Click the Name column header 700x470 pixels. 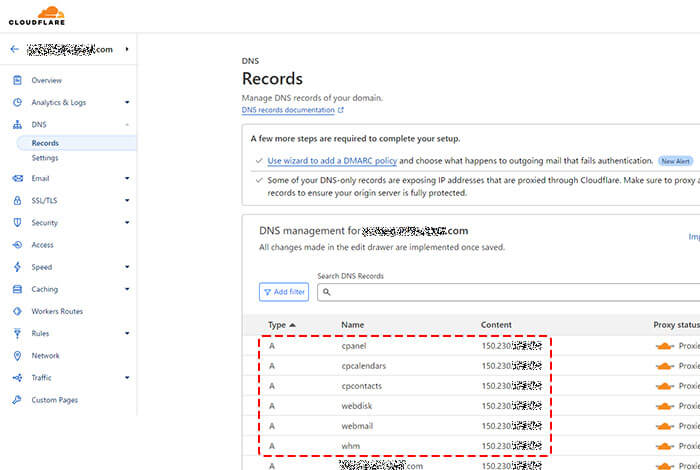pos(352,325)
